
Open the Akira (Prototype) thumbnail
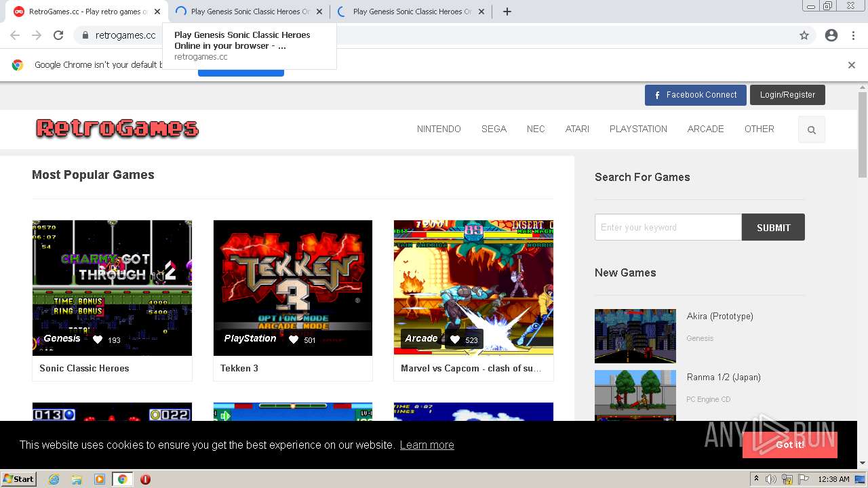pos(635,336)
